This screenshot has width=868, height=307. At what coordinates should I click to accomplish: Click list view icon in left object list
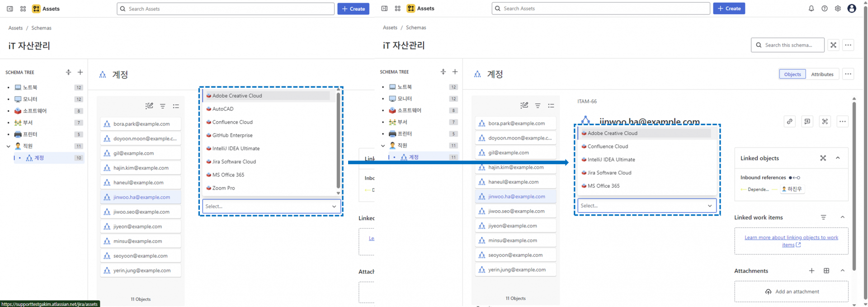(x=176, y=106)
